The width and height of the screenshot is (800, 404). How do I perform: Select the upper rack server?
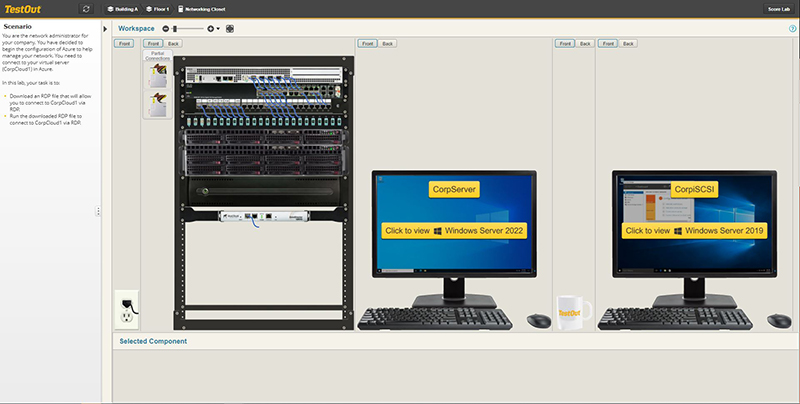(x=264, y=138)
